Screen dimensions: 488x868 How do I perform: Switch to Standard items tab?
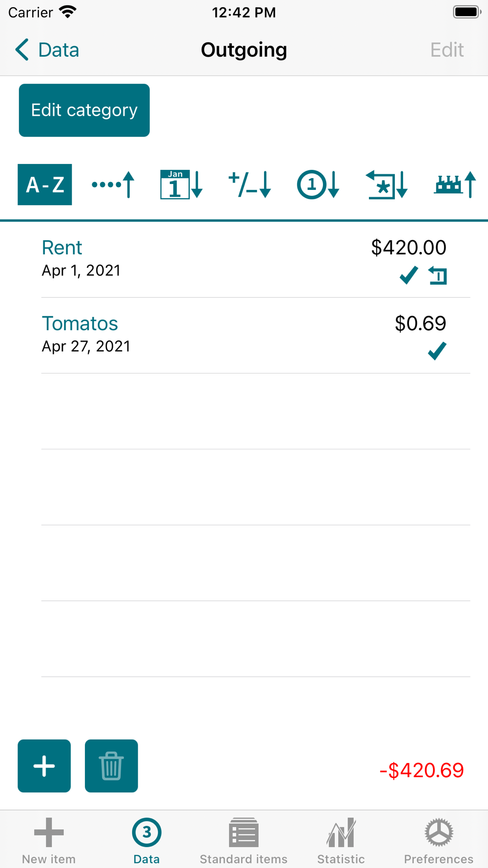pos(244,840)
